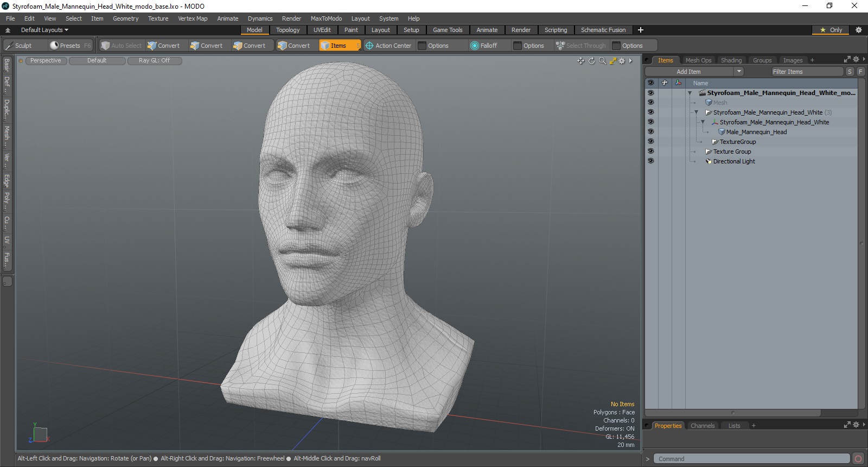Switch to the Shading tab
Screen dimensions: 868x467
click(731, 60)
